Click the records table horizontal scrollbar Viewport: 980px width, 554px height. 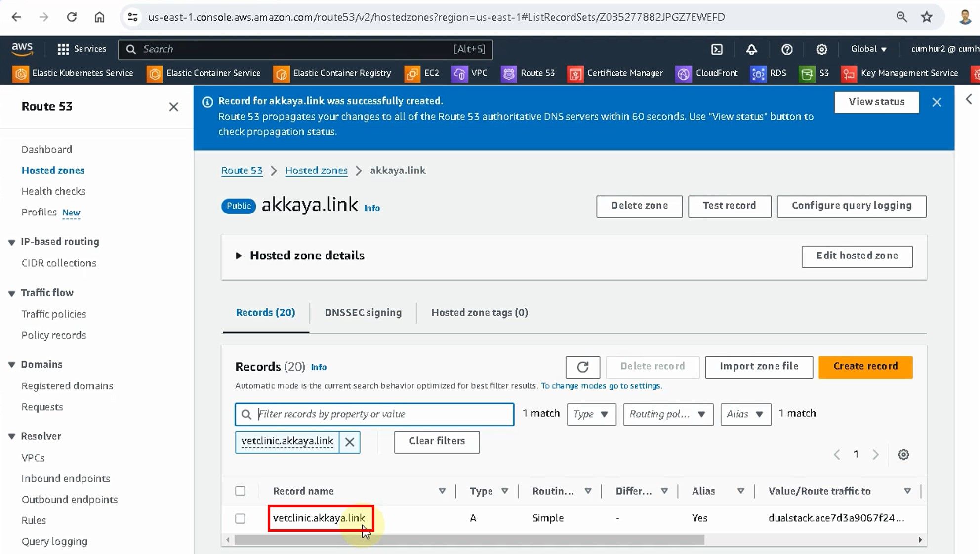(x=469, y=540)
